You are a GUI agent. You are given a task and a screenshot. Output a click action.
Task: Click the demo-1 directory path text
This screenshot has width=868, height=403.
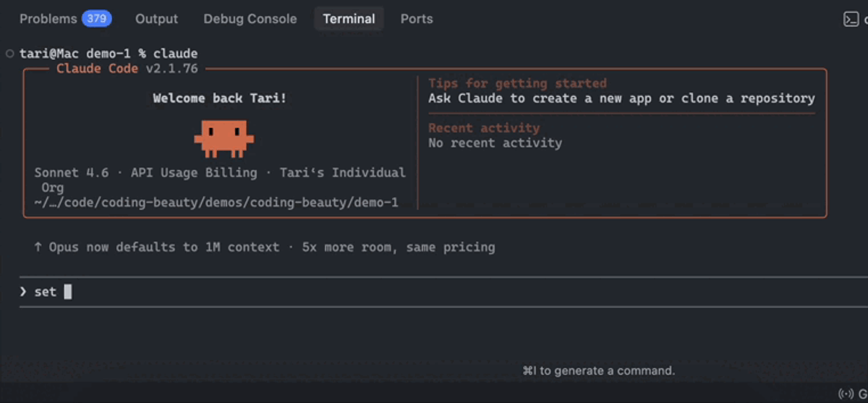click(216, 203)
